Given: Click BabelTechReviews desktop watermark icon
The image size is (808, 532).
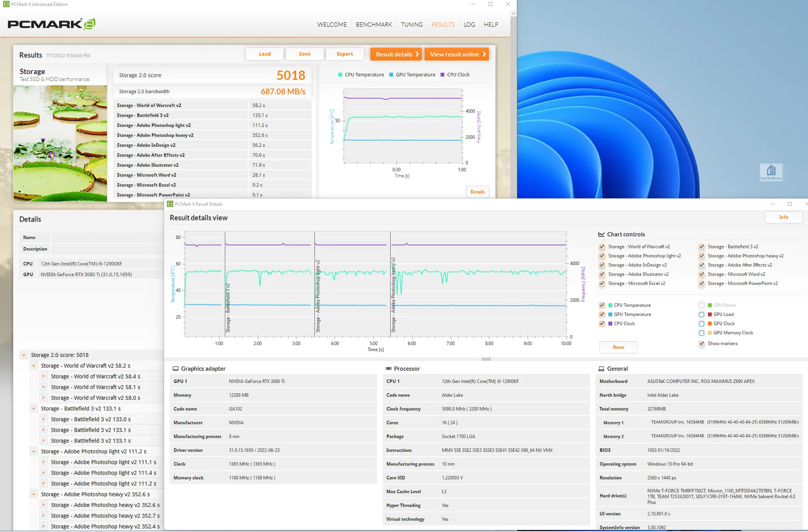Looking at the screenshot, I should (x=771, y=172).
